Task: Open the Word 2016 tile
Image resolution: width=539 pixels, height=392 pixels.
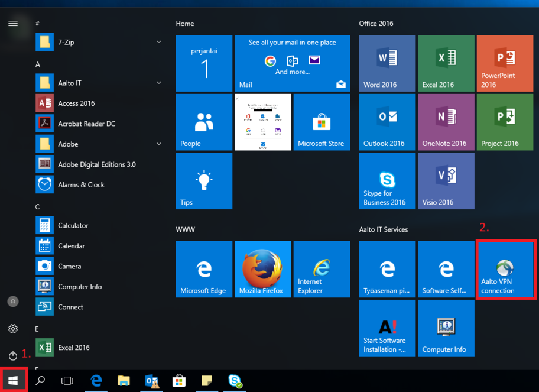Action: pyautogui.click(x=387, y=63)
